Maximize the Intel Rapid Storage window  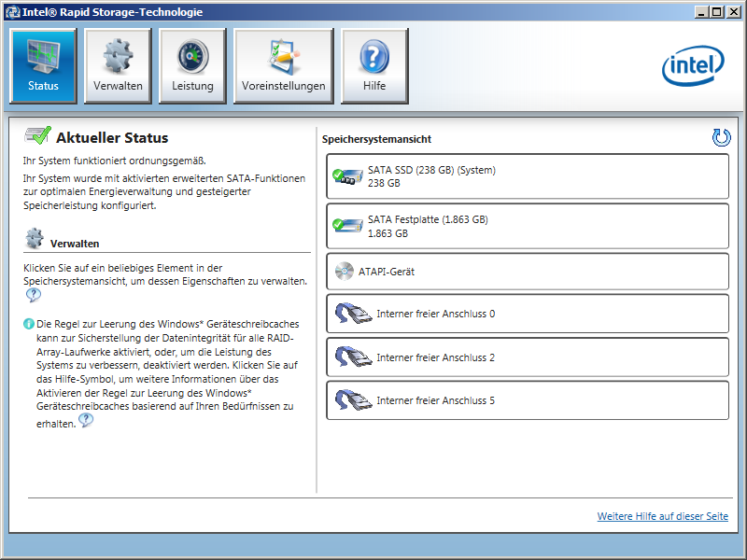tap(717, 12)
